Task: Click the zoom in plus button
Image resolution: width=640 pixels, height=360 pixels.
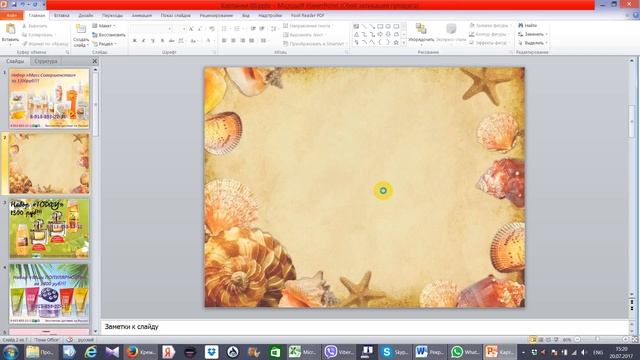Action: [x=626, y=340]
